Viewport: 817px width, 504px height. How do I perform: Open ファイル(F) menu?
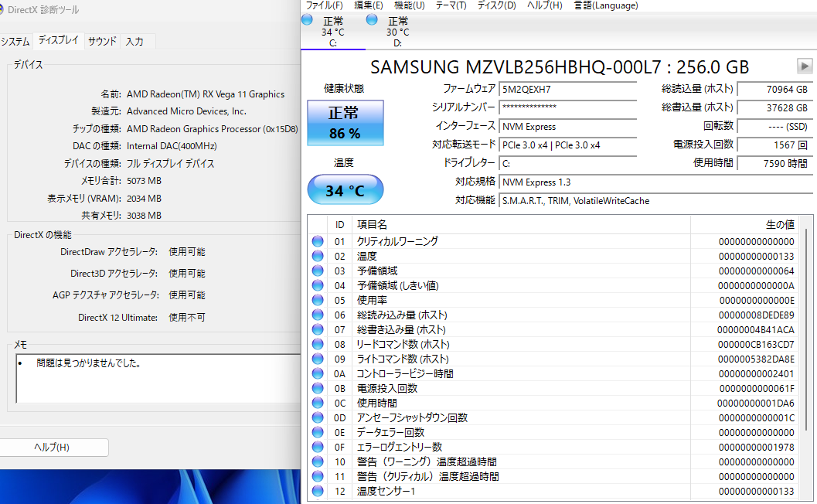pyautogui.click(x=324, y=5)
